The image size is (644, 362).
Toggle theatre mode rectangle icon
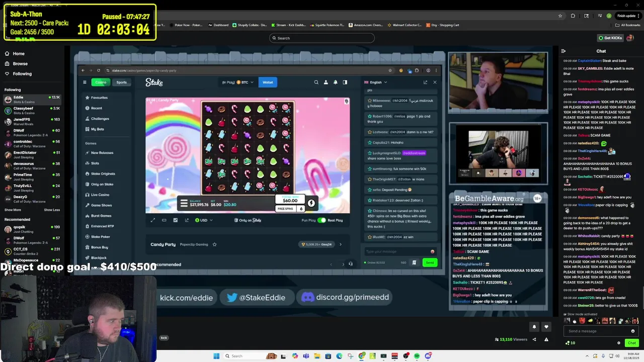(x=164, y=220)
